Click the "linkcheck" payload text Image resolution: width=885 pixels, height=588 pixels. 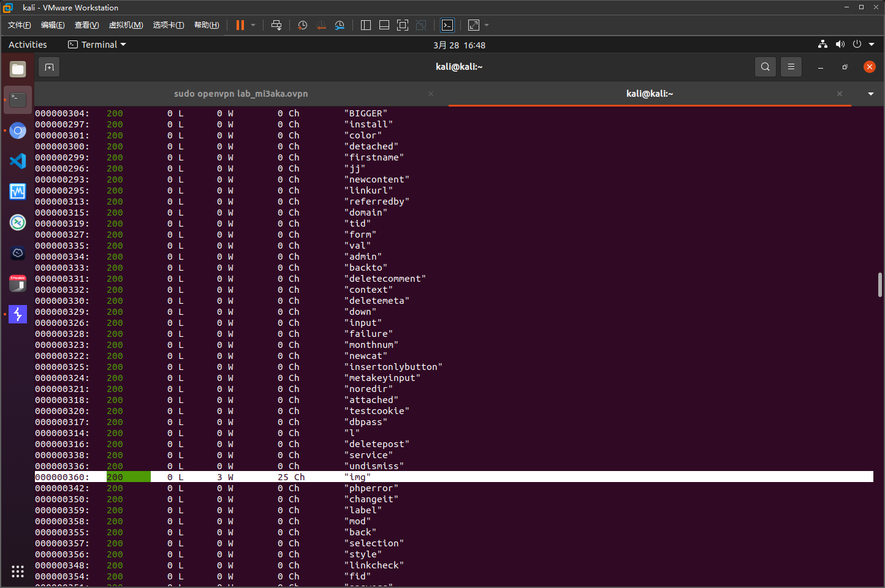(374, 565)
